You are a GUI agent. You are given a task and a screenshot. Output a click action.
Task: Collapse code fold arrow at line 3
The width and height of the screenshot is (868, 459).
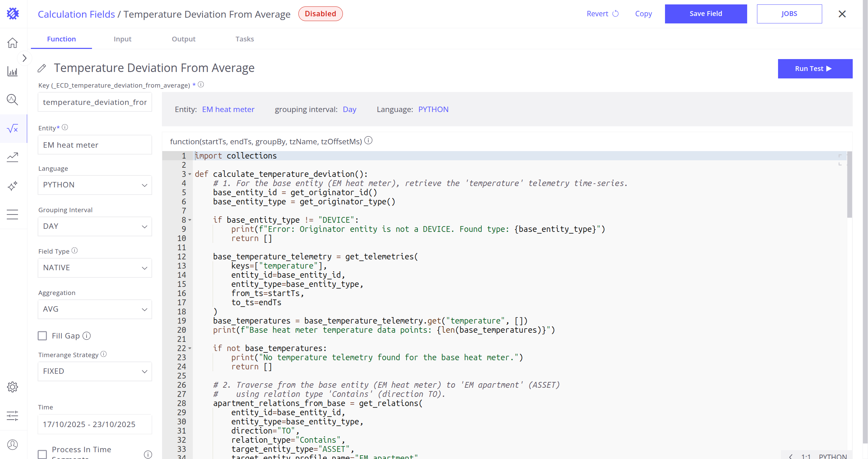pyautogui.click(x=190, y=174)
